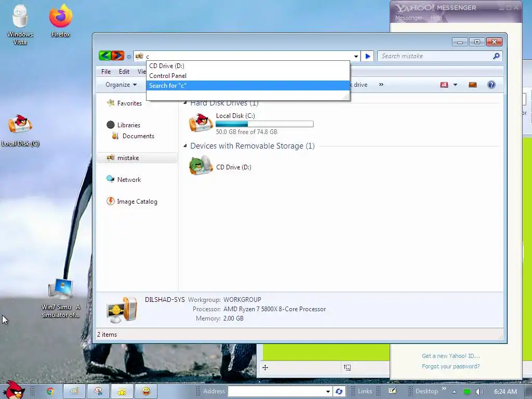Select the CD Drive (D:) icon
The image size is (532, 399).
(x=201, y=165)
